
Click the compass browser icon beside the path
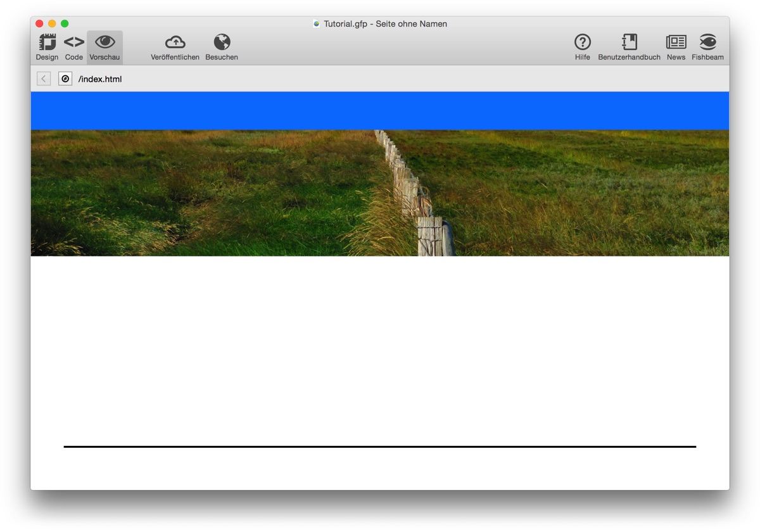pos(65,79)
